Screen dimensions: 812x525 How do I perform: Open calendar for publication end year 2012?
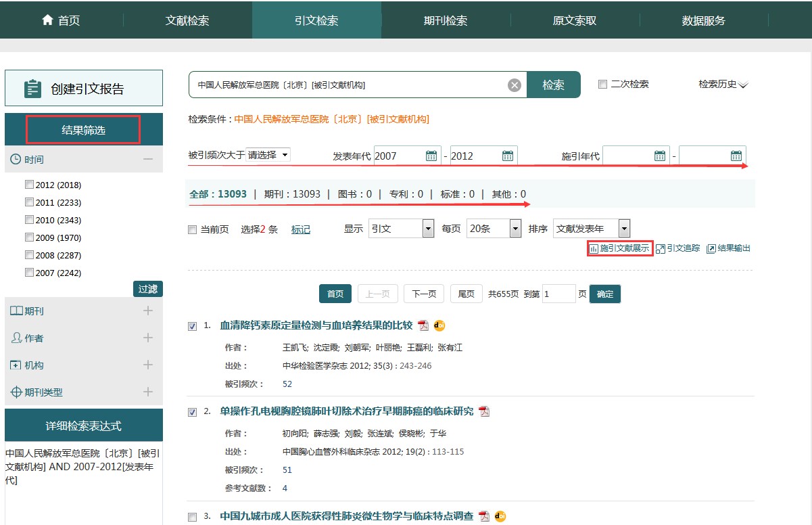(508, 156)
